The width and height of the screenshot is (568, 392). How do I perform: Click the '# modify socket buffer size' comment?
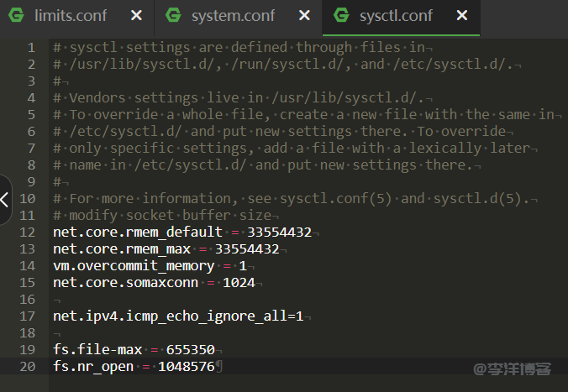tap(162, 216)
